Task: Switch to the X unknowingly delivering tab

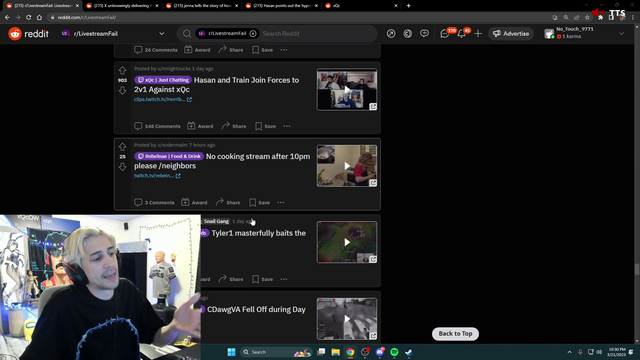Action: pos(122,6)
